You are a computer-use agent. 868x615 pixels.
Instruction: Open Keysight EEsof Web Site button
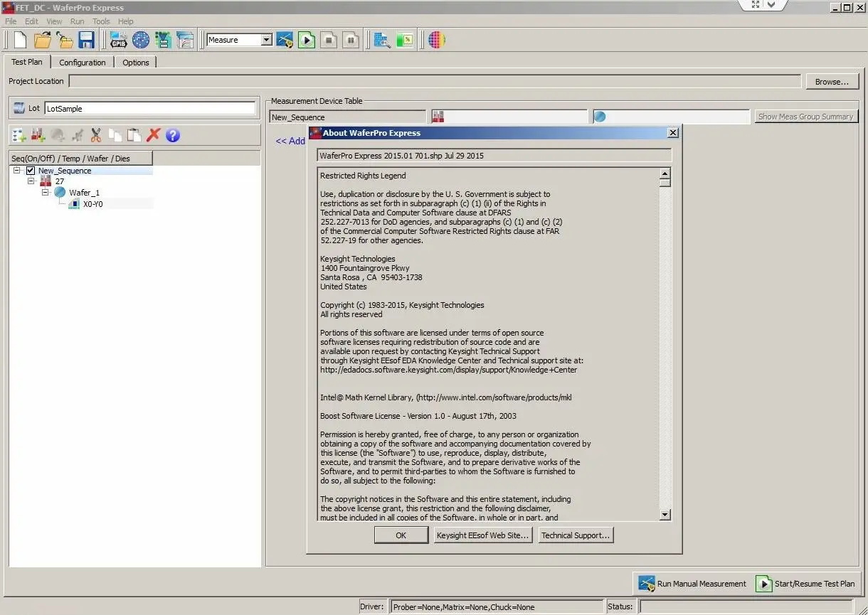click(x=483, y=535)
